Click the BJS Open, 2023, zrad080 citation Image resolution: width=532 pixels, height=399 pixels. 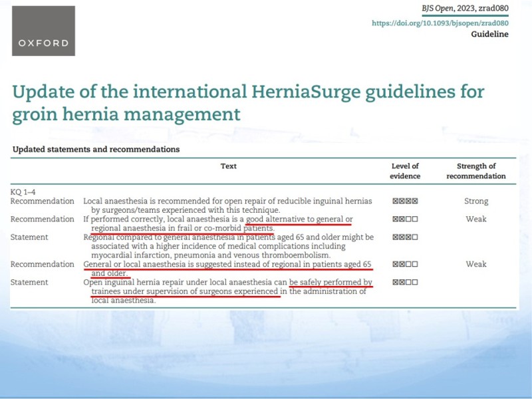(x=465, y=9)
